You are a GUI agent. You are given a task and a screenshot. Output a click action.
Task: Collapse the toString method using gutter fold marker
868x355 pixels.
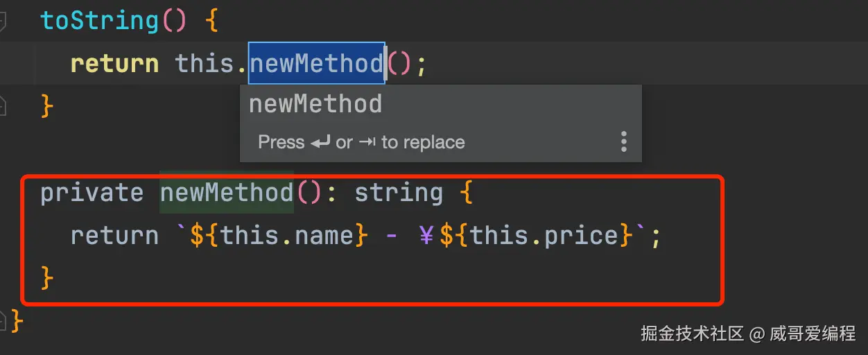(x=3, y=21)
